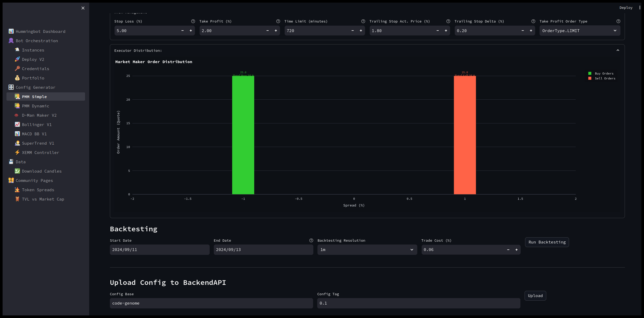Click the Config Base text field

211,303
